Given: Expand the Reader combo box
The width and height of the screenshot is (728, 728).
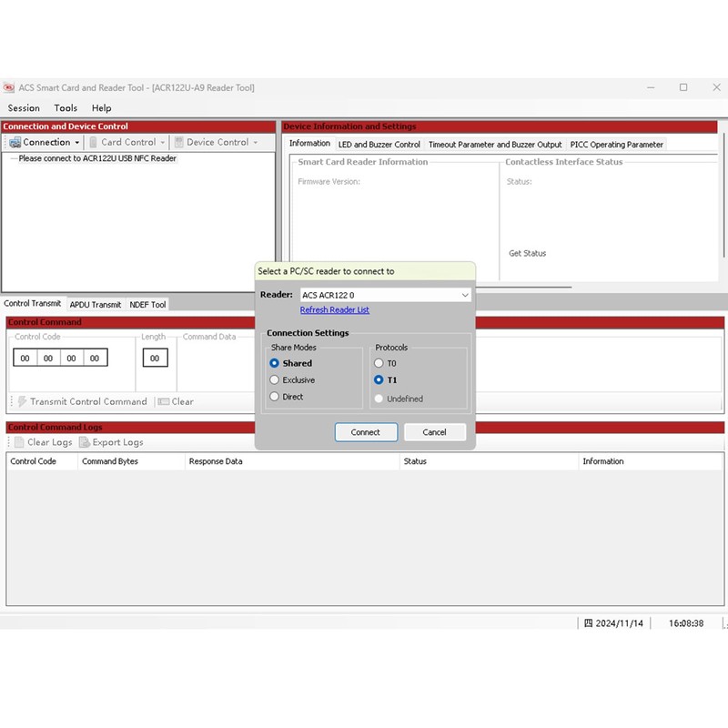Looking at the screenshot, I should coord(465,295).
